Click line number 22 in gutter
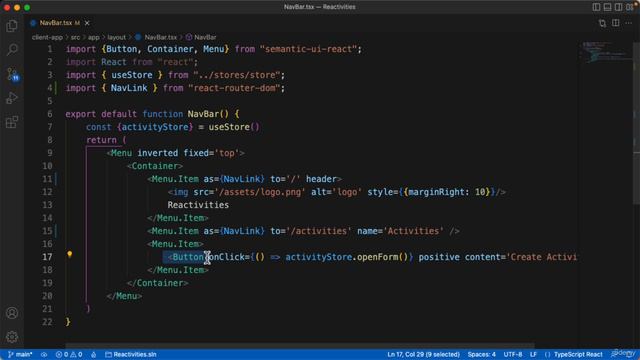This screenshot has height=360, width=640. [x=47, y=322]
